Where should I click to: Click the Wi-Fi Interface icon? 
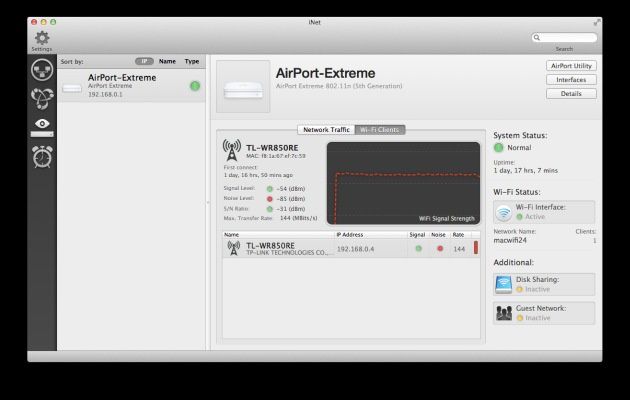pyautogui.click(x=503, y=212)
